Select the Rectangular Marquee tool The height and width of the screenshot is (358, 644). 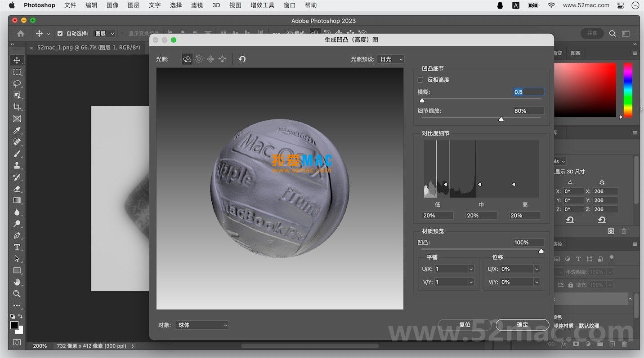click(x=17, y=72)
